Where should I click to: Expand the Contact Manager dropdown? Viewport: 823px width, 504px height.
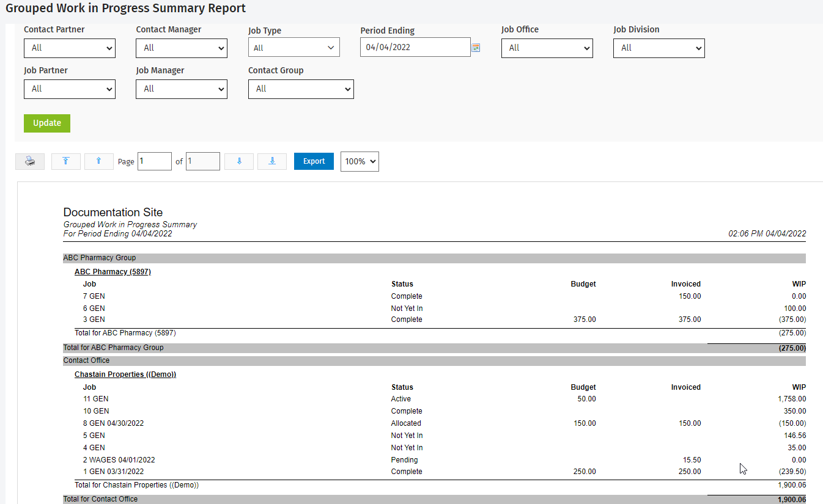pyautogui.click(x=182, y=48)
